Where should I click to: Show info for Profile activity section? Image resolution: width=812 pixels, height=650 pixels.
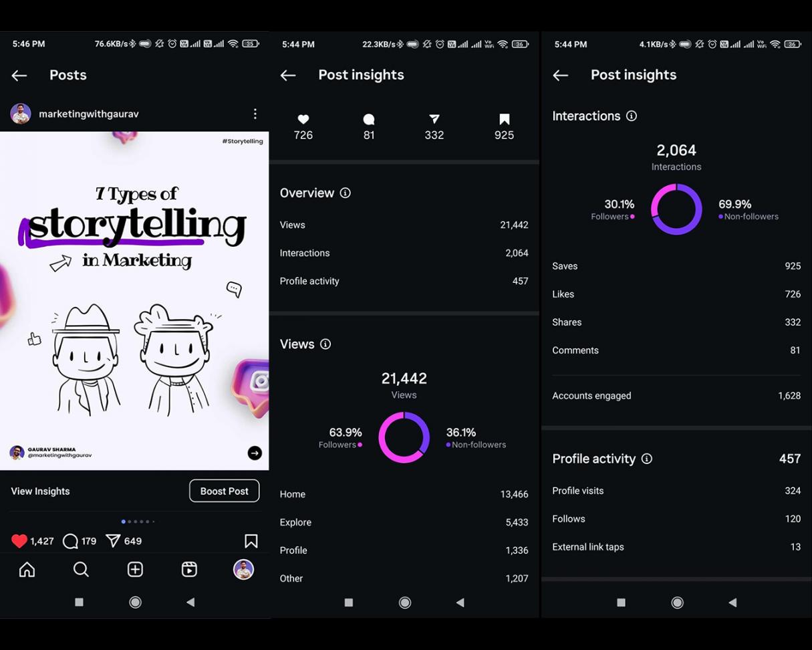(646, 459)
